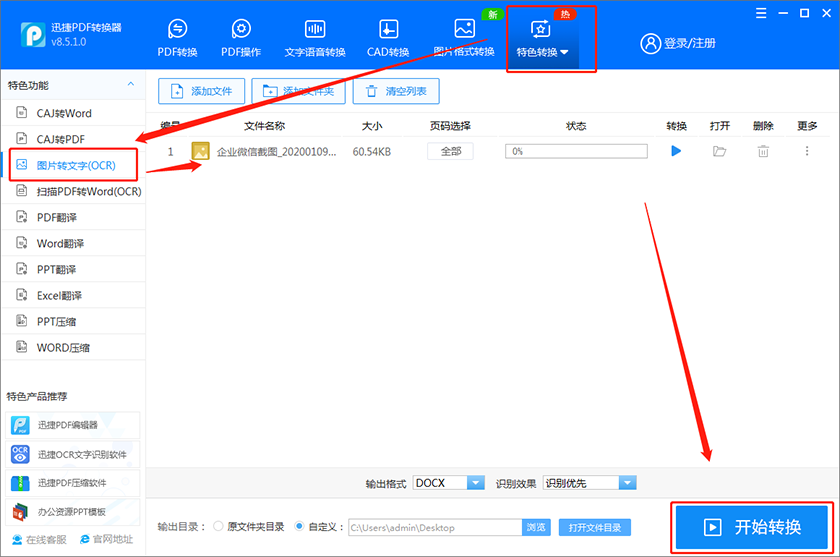The height and width of the screenshot is (557, 840).
Task: Open 办公资源PPT模板 product link
Action: coord(73,512)
